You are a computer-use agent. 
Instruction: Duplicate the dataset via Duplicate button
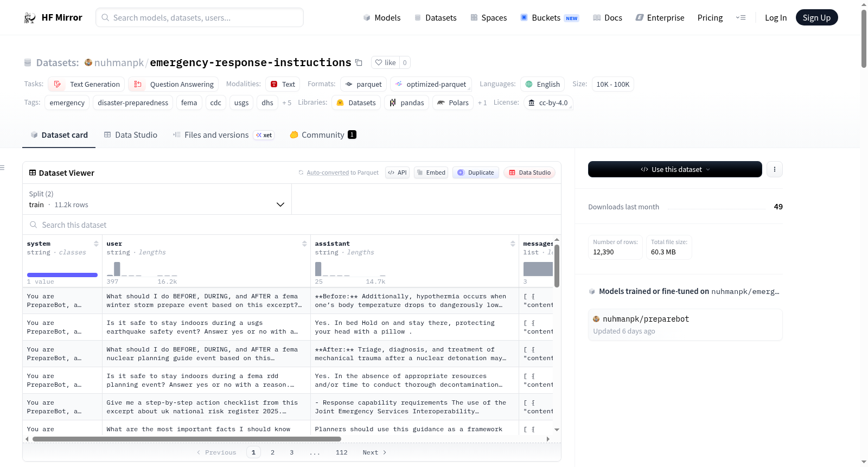click(x=475, y=172)
